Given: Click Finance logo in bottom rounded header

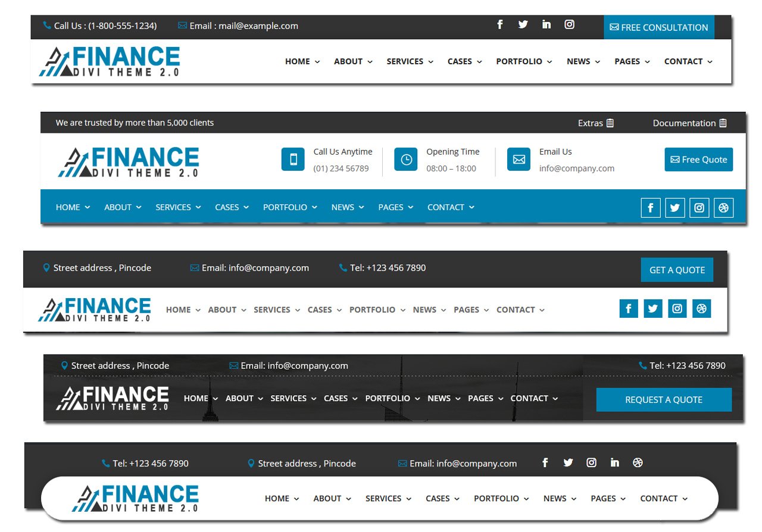Looking at the screenshot, I should 135,498.
